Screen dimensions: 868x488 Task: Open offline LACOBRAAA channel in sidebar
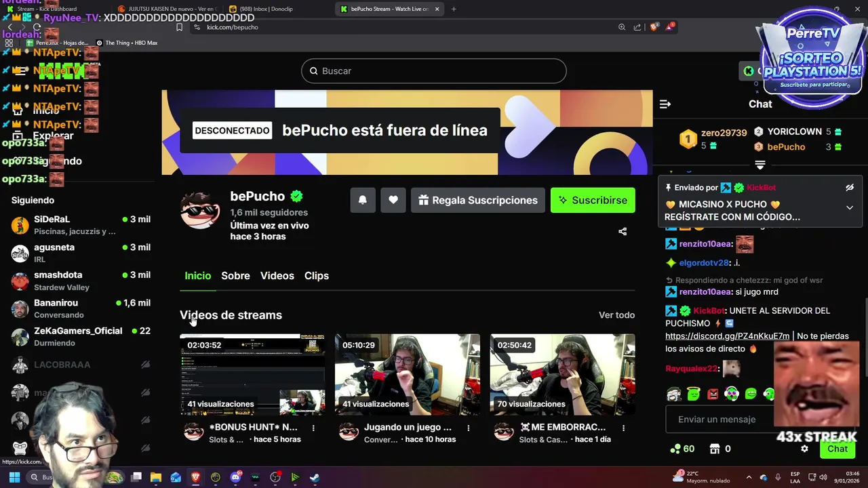point(80,365)
